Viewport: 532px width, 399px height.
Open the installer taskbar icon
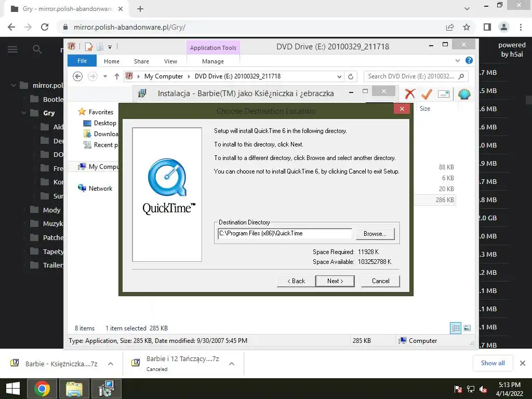point(107,389)
